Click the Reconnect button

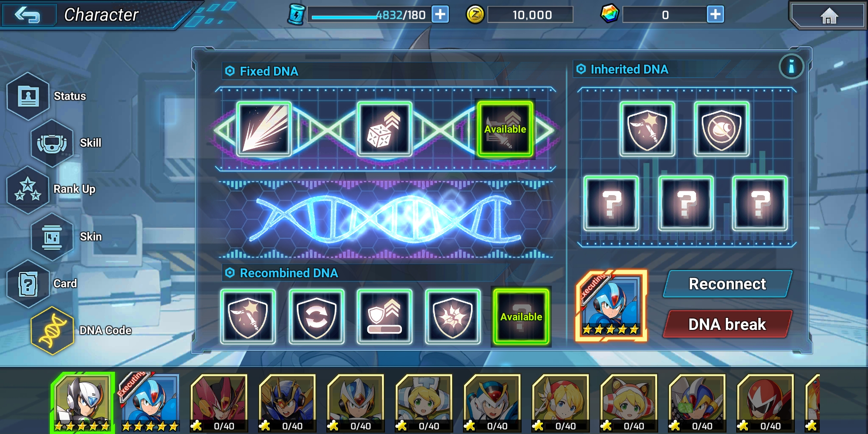click(727, 284)
